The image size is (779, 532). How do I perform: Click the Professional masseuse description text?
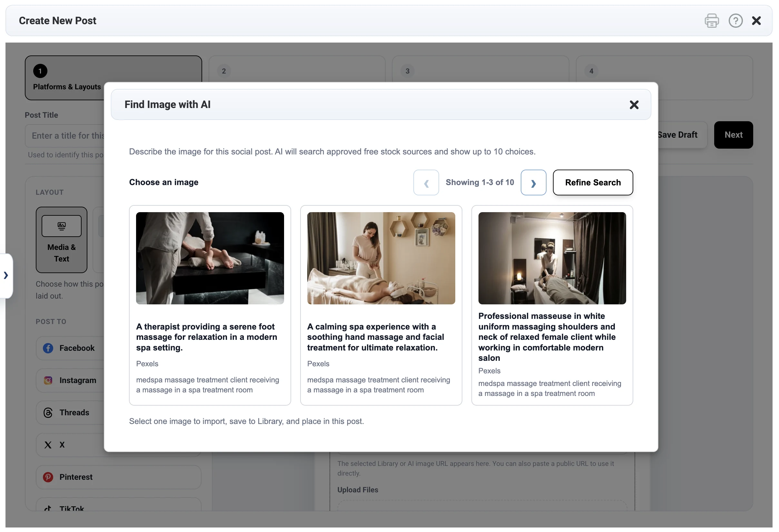(547, 337)
